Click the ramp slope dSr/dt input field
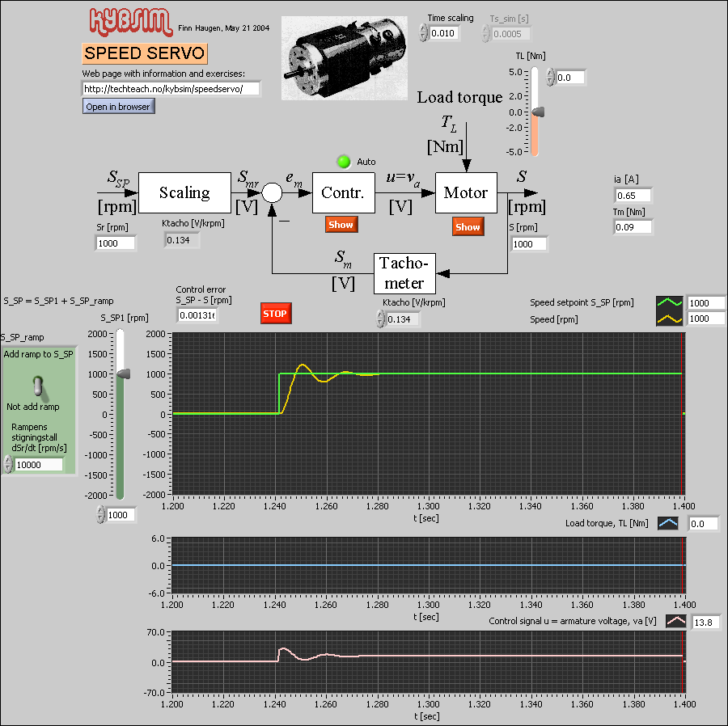 point(39,464)
